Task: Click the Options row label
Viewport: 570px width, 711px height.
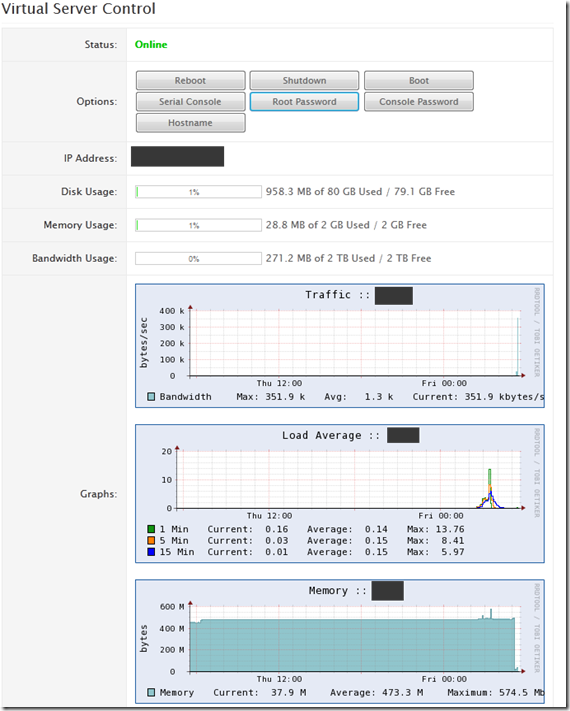Action: click(x=97, y=102)
